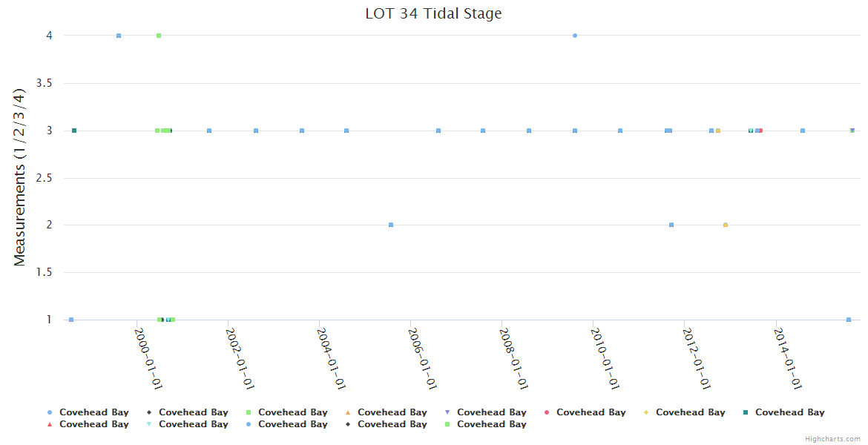Select the blue circle data point at value 4
Screen dimensions: 868x445
coord(575,36)
